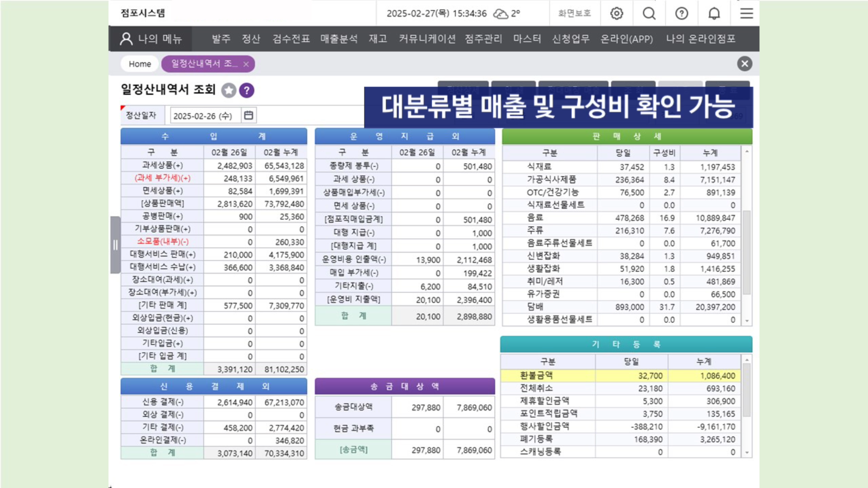868x488 pixels.
Task: Click the 화면보호 button
Action: point(574,14)
